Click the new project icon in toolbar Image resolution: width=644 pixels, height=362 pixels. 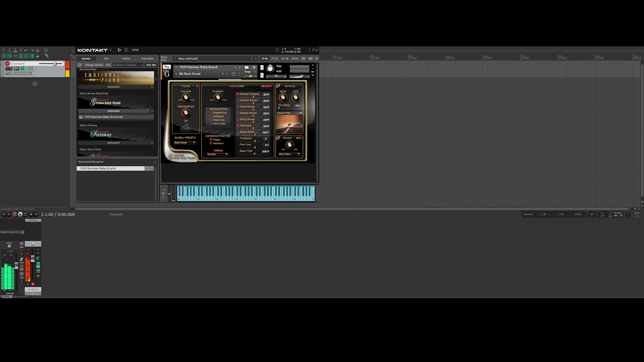(4, 50)
